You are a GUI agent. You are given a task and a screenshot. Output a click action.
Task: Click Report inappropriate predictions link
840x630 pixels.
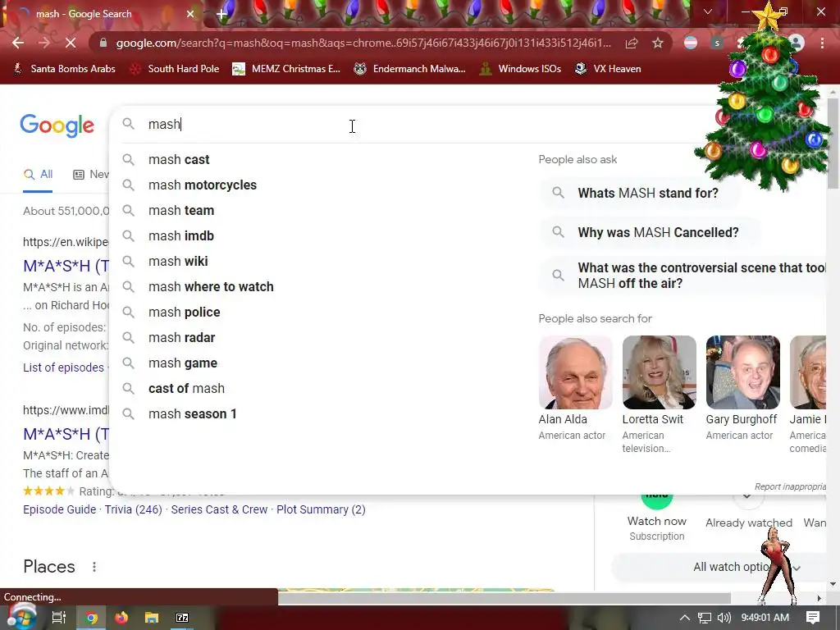(x=790, y=486)
